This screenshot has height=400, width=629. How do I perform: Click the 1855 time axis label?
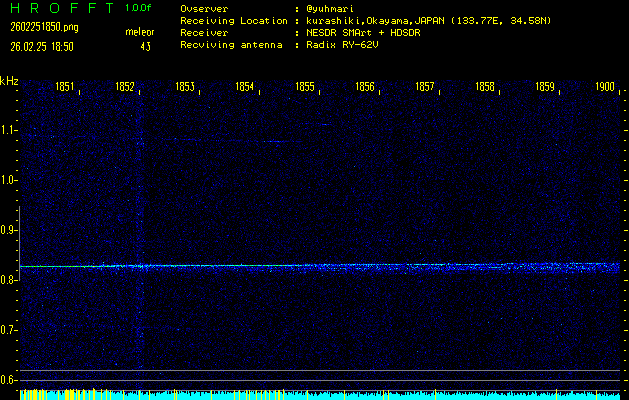(x=305, y=87)
